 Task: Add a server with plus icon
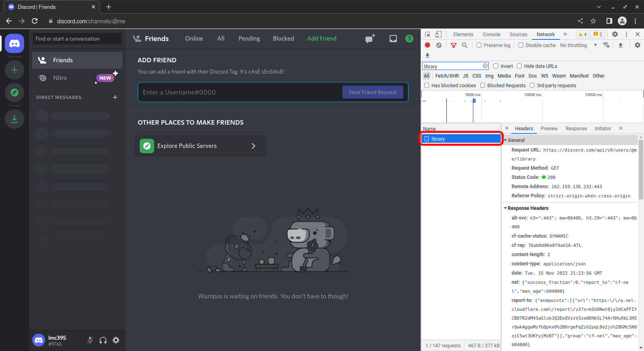[x=14, y=70]
